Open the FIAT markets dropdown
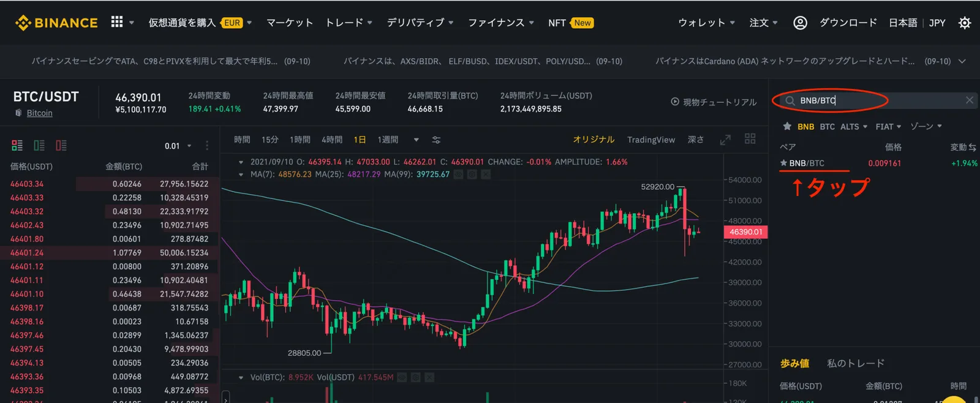The width and height of the screenshot is (980, 403). 888,127
